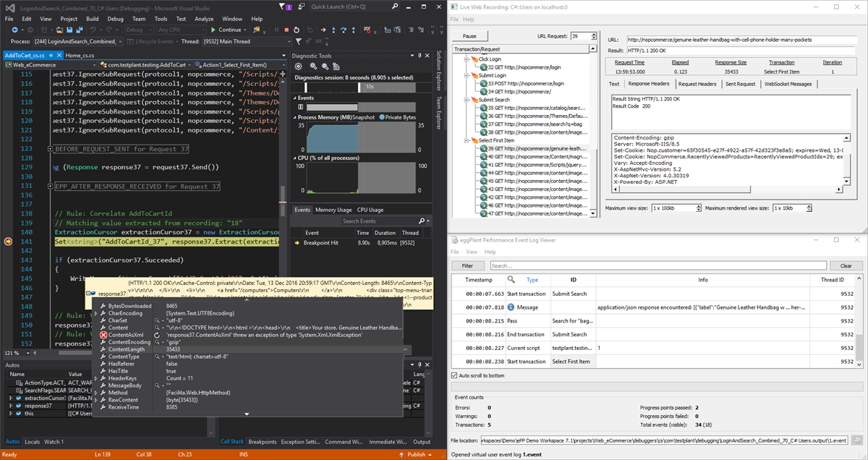Click Step Over arrow icon
The width and height of the screenshot is (868, 460).
[x=343, y=30]
